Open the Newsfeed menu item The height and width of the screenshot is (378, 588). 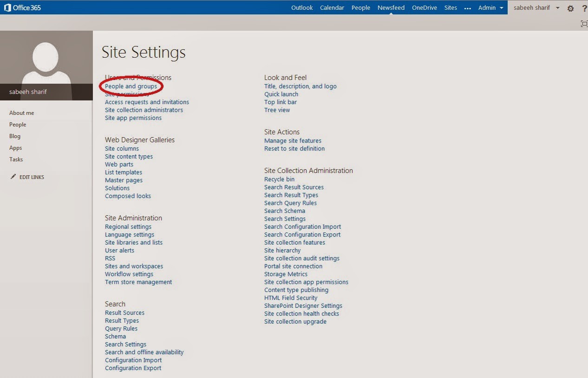click(x=391, y=7)
